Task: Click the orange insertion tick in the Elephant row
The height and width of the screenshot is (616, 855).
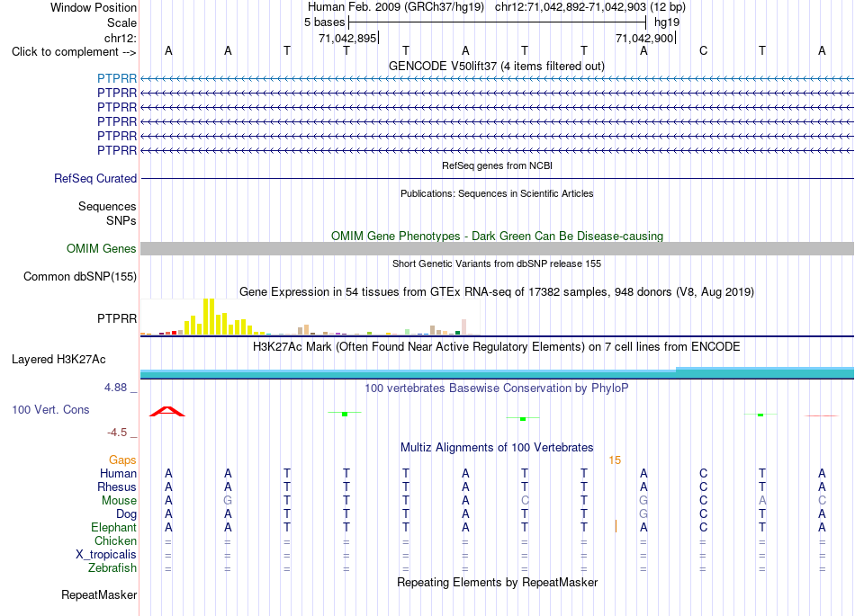Action: (x=616, y=527)
